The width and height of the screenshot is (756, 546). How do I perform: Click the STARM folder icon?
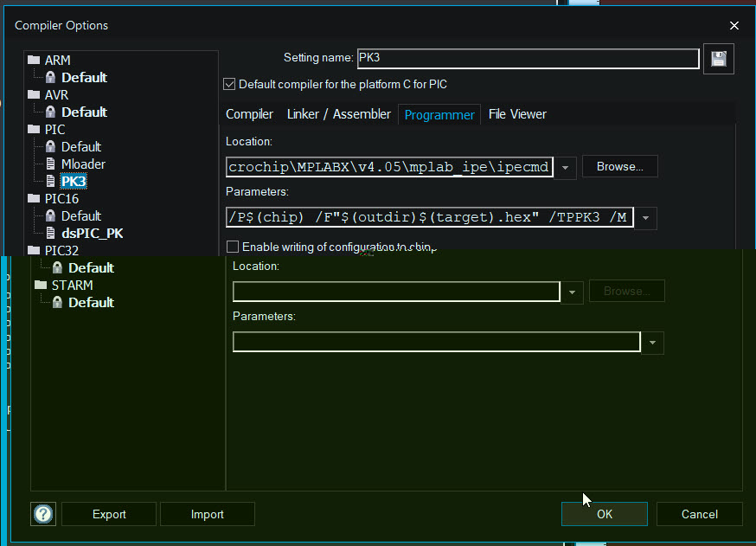tap(41, 285)
